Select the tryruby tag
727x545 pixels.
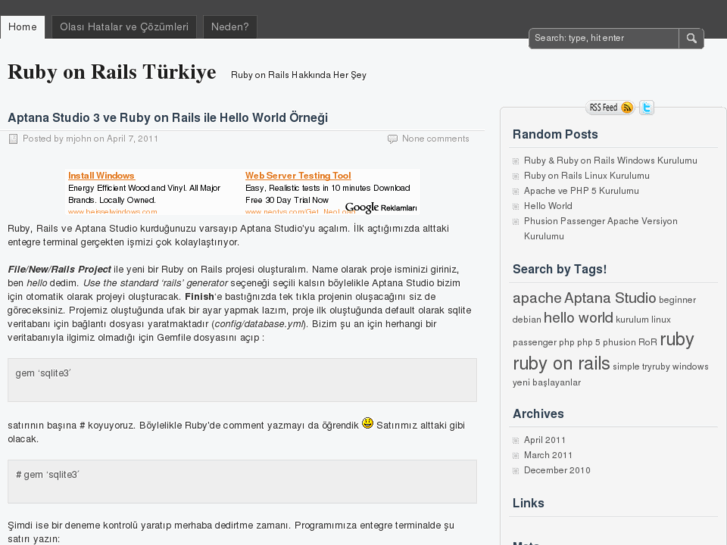point(656,367)
